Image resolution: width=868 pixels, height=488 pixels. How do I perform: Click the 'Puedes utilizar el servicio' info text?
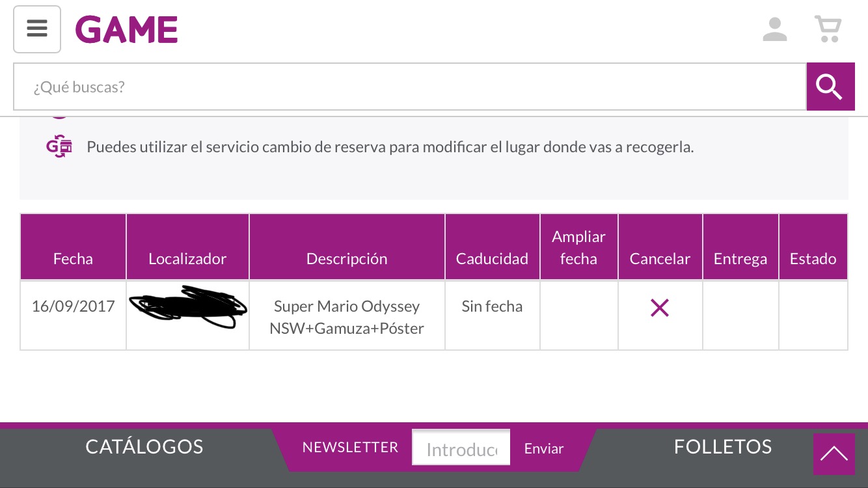pyautogui.click(x=390, y=147)
